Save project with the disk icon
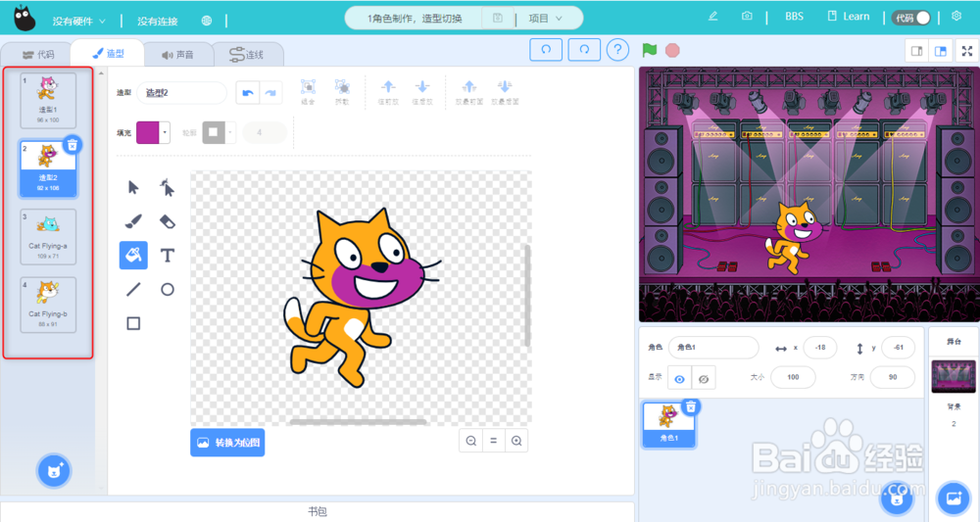This screenshot has height=522, width=980. [498, 18]
